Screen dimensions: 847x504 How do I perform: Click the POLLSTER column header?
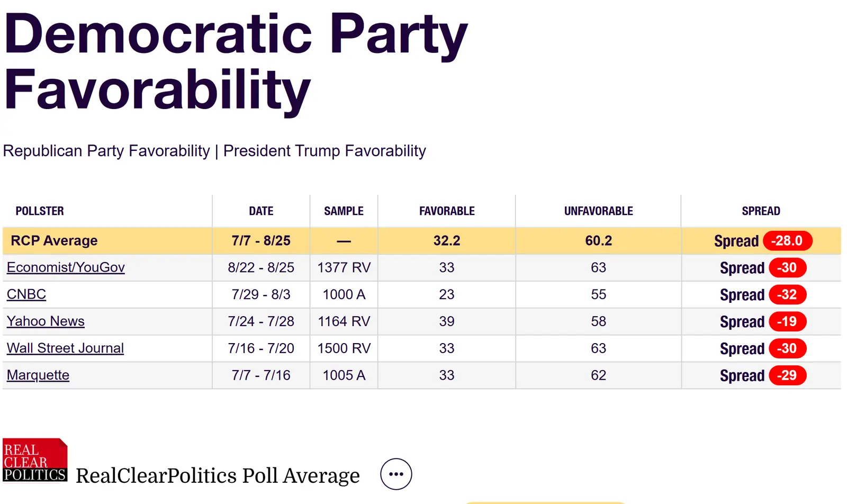(40, 211)
